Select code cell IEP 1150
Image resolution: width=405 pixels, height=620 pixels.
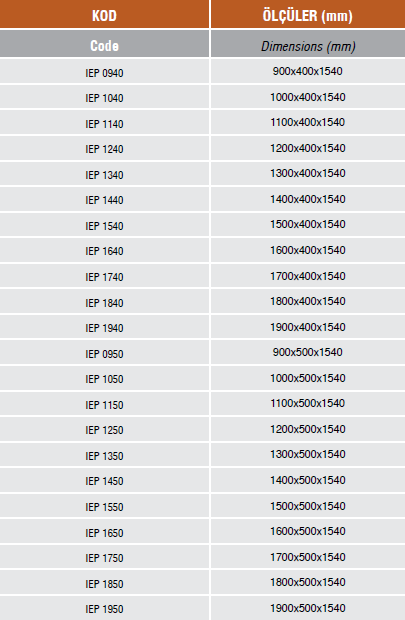104,403
